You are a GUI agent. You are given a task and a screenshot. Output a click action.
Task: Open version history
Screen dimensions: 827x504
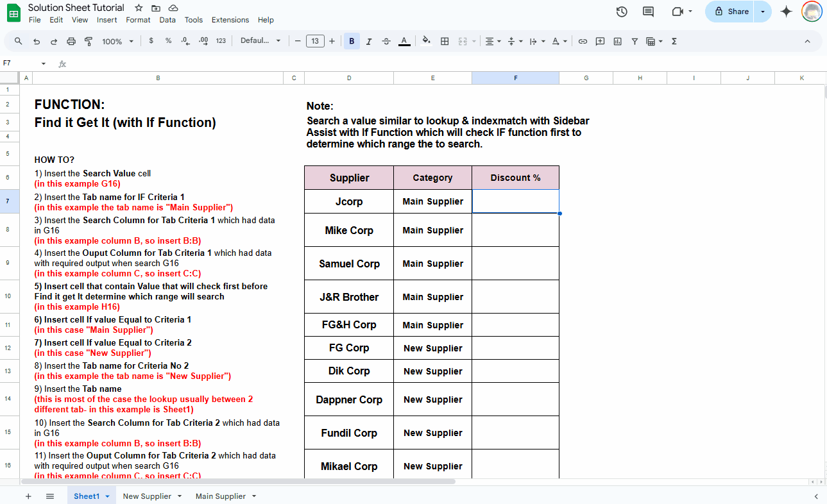(621, 12)
